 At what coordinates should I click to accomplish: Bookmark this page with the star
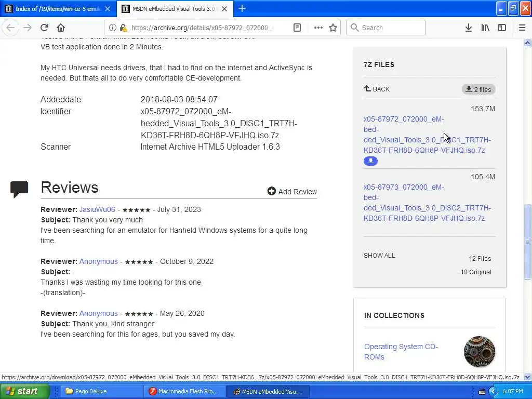tap(333, 28)
